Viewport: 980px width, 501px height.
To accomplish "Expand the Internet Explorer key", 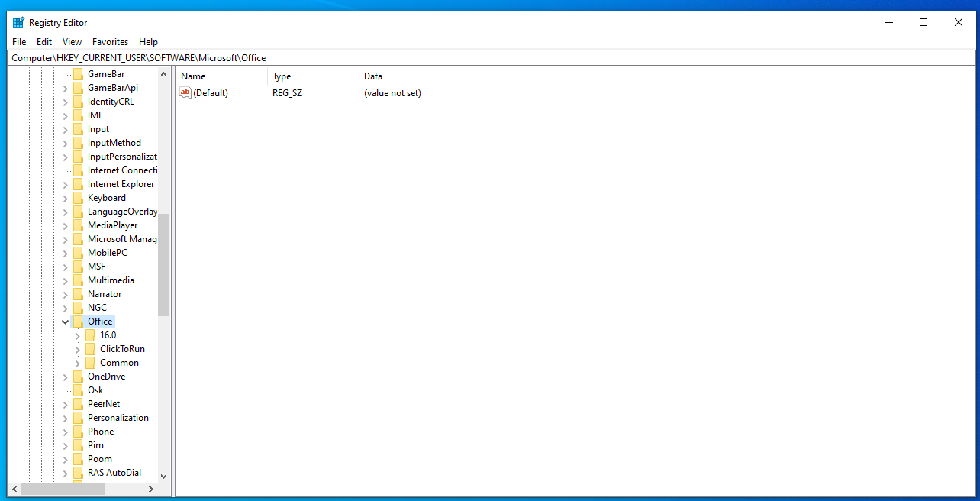I will (x=65, y=184).
